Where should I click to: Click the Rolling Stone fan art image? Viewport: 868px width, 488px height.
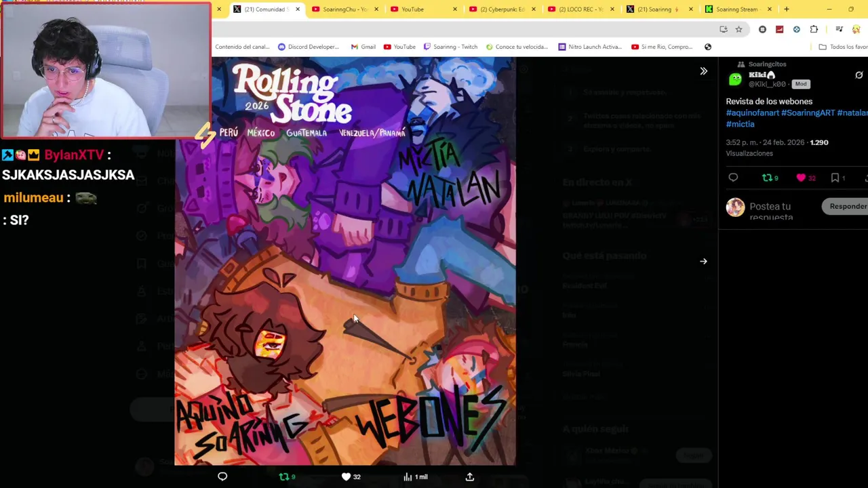pos(345,261)
